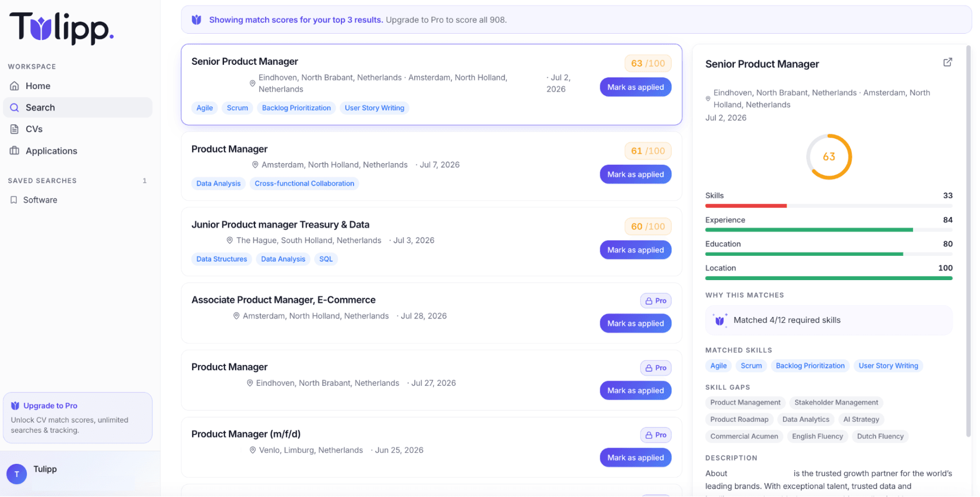Click the tulip icon in Upgrade to Pro card

(15, 406)
